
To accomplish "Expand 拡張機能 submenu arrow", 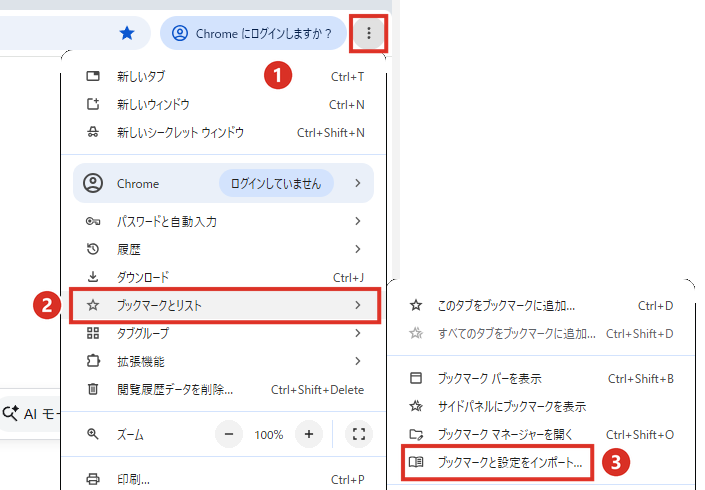I will point(357,361).
